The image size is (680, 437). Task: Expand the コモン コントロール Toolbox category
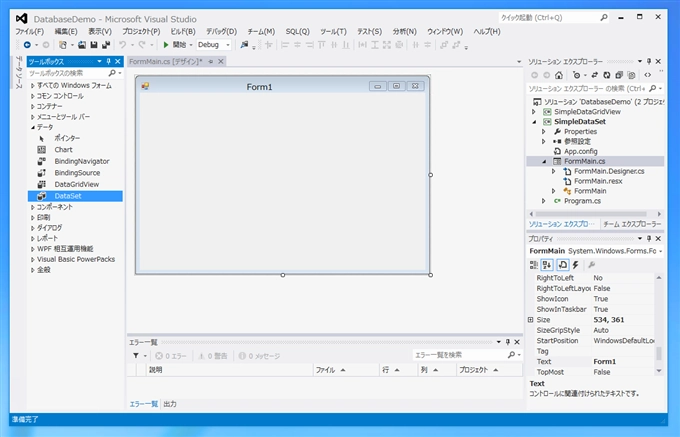tap(33, 96)
